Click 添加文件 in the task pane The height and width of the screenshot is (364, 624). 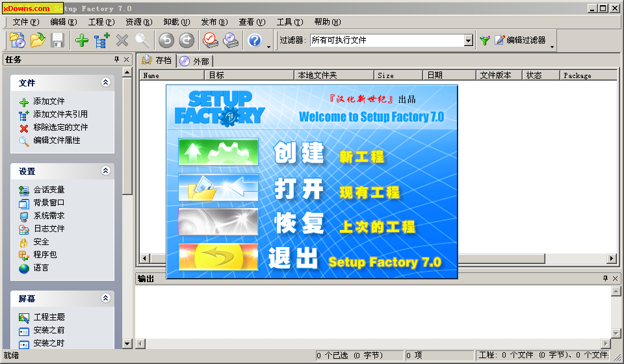[x=49, y=101]
